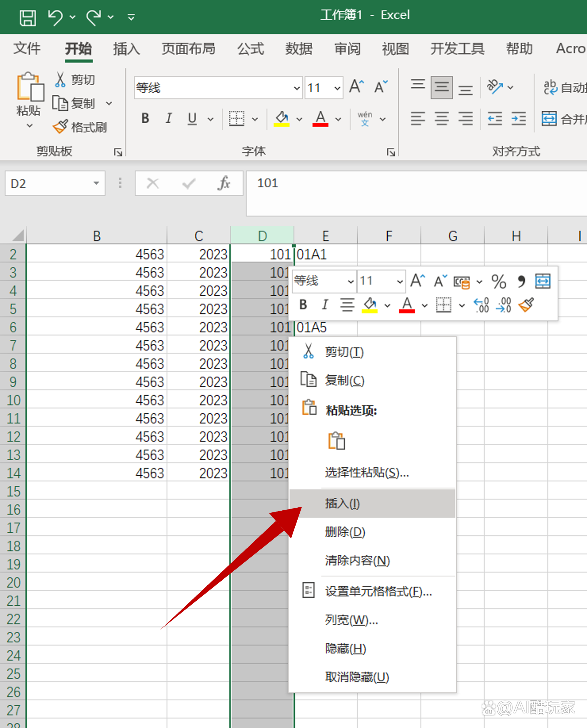Click mini toolbar format painter brush
The image size is (587, 728).
click(526, 305)
